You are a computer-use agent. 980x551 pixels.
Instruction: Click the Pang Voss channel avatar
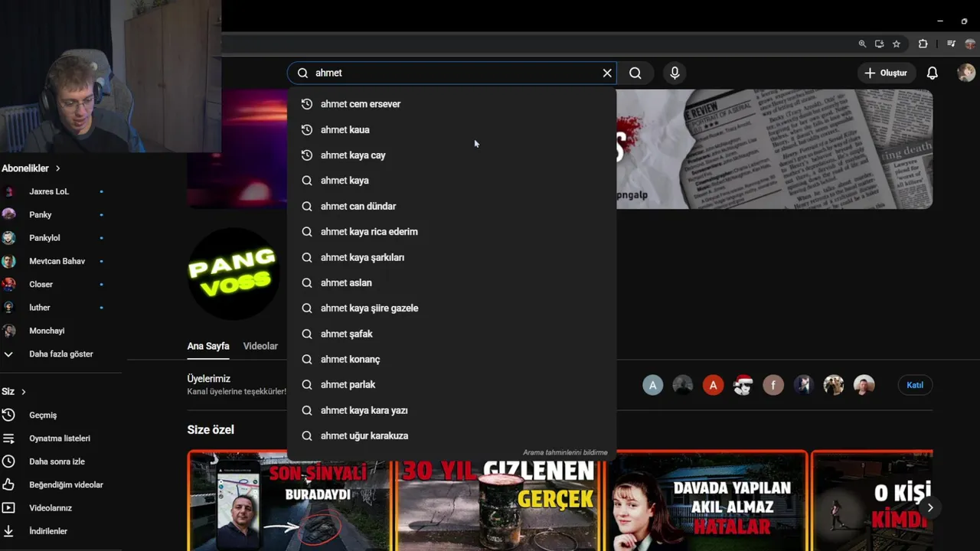pos(234,274)
